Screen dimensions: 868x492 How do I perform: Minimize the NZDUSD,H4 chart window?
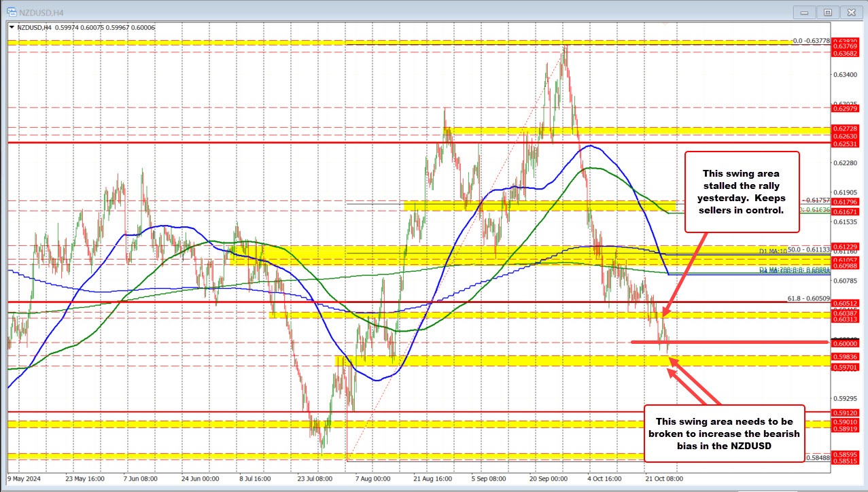click(x=803, y=12)
